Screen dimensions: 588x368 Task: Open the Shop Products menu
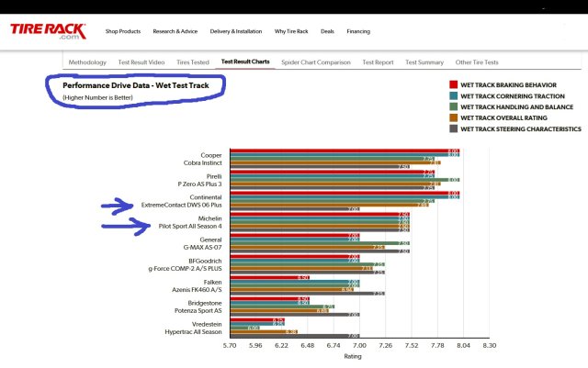(x=121, y=31)
